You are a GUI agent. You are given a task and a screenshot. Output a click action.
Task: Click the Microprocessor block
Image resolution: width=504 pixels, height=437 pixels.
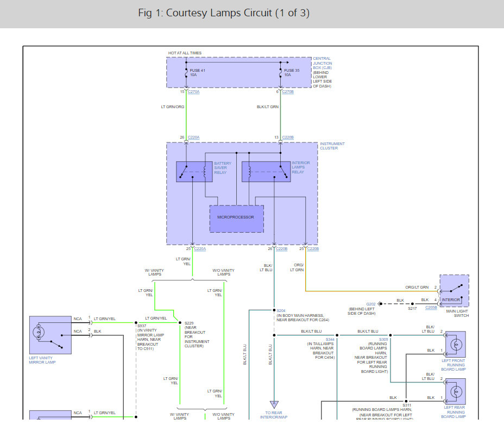click(x=237, y=219)
